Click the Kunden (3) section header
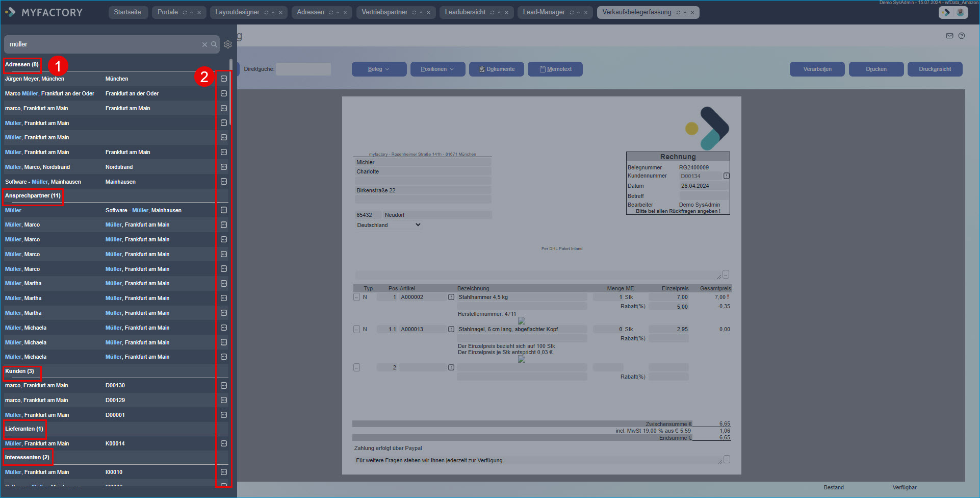Viewport: 980px width, 498px height. tap(19, 371)
